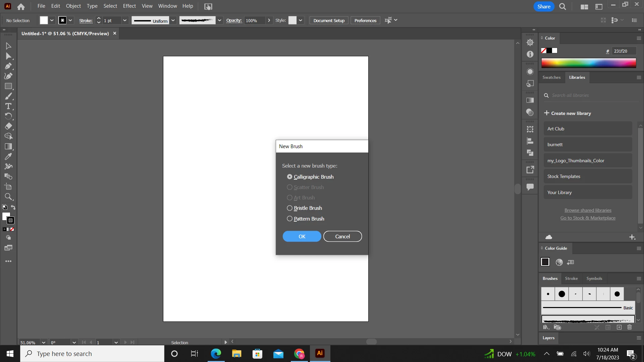
Task: Open Browse shared libraries link
Action: click(x=588, y=210)
